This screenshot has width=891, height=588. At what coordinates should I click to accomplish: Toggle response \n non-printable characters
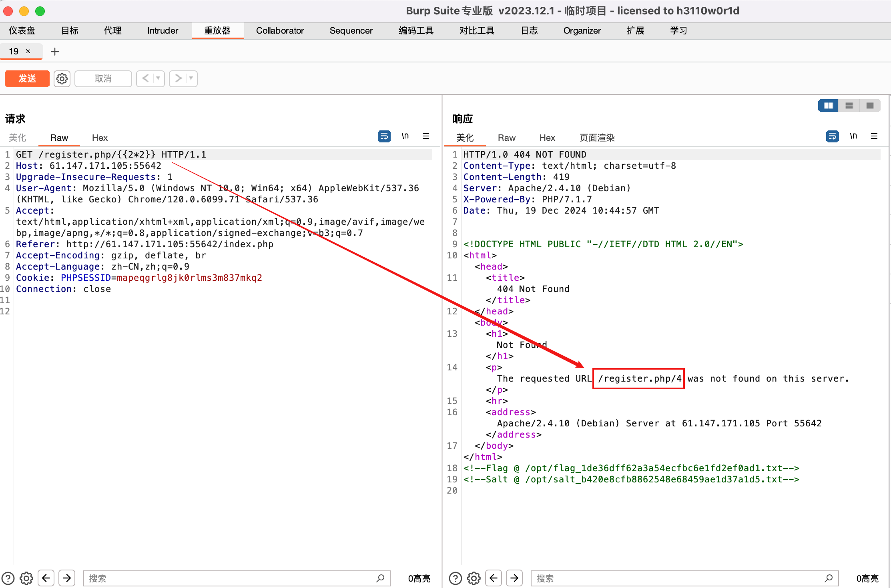point(853,136)
